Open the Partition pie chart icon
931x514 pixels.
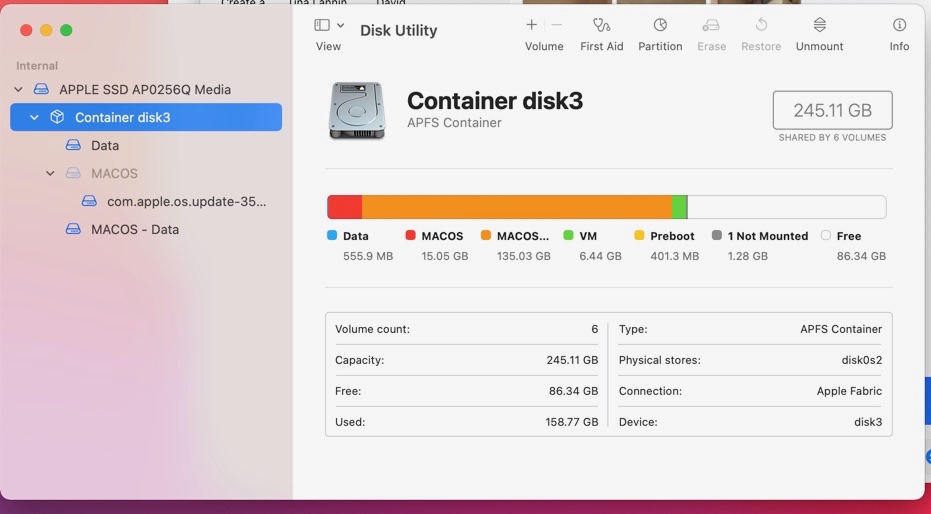(x=660, y=25)
